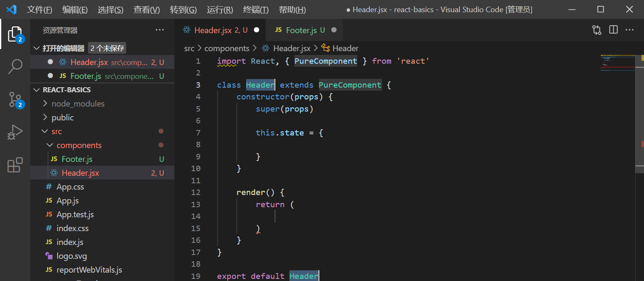Image resolution: width=644 pixels, height=281 pixels.
Task: Open the Explorer view in the Activity Bar
Action: [16, 34]
